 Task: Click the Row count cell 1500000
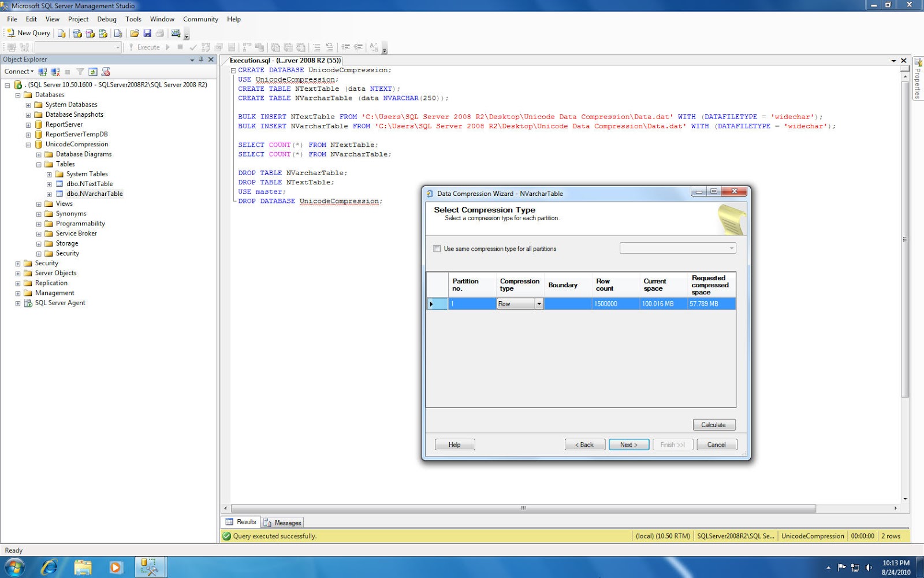click(616, 304)
